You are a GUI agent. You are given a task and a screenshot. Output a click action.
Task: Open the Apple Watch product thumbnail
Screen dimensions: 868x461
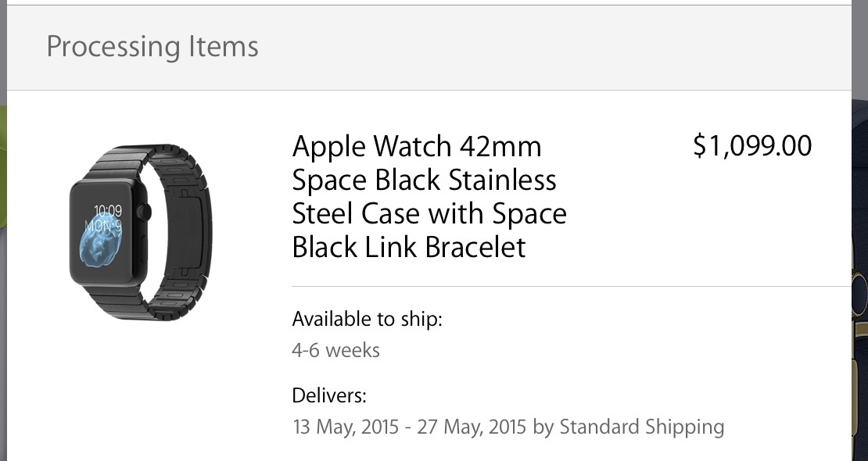click(141, 231)
